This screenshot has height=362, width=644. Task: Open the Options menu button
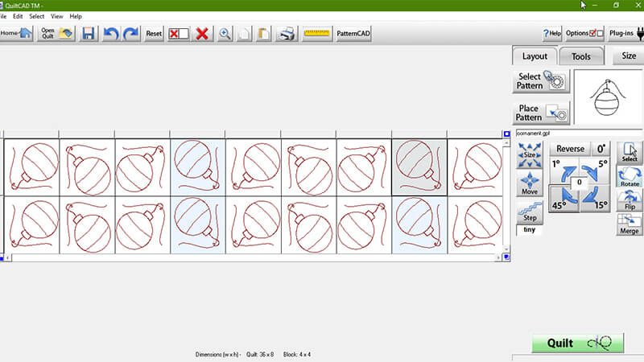click(x=584, y=34)
